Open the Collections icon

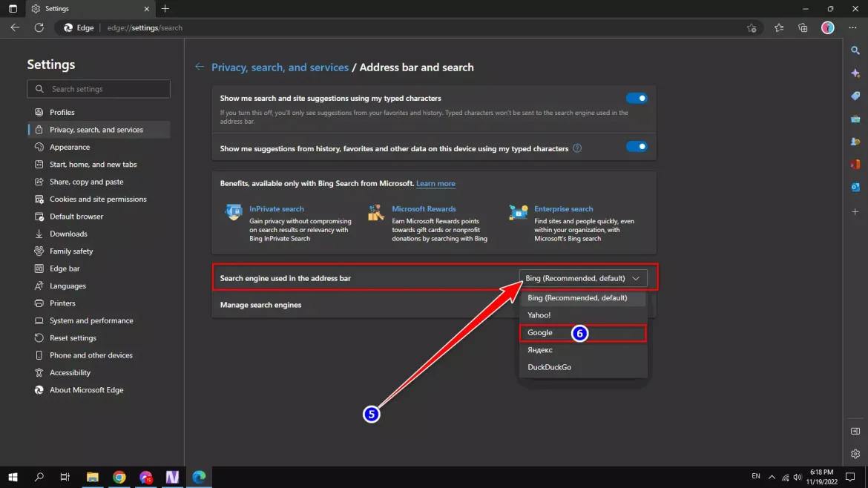tap(803, 27)
